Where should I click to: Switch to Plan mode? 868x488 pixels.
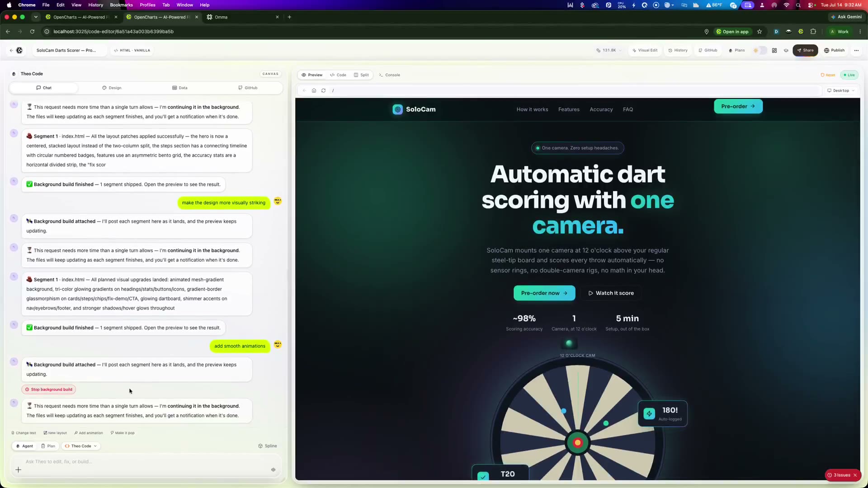click(x=48, y=446)
